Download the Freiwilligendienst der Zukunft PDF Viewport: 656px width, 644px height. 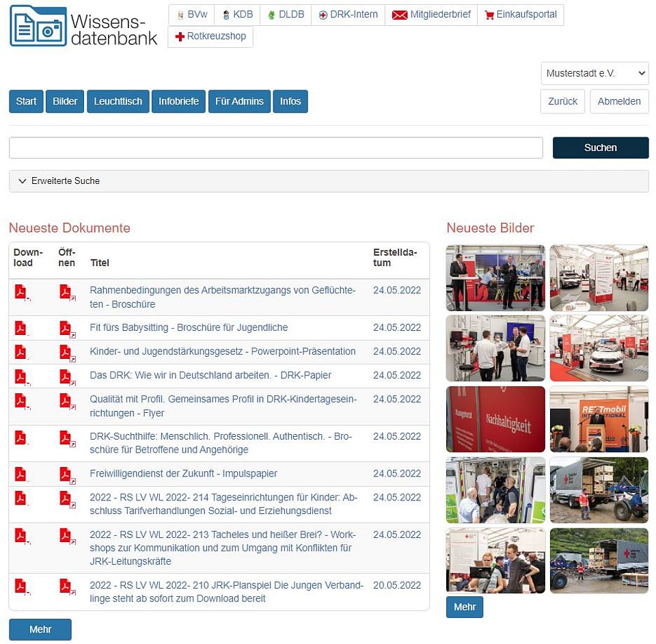(x=21, y=474)
